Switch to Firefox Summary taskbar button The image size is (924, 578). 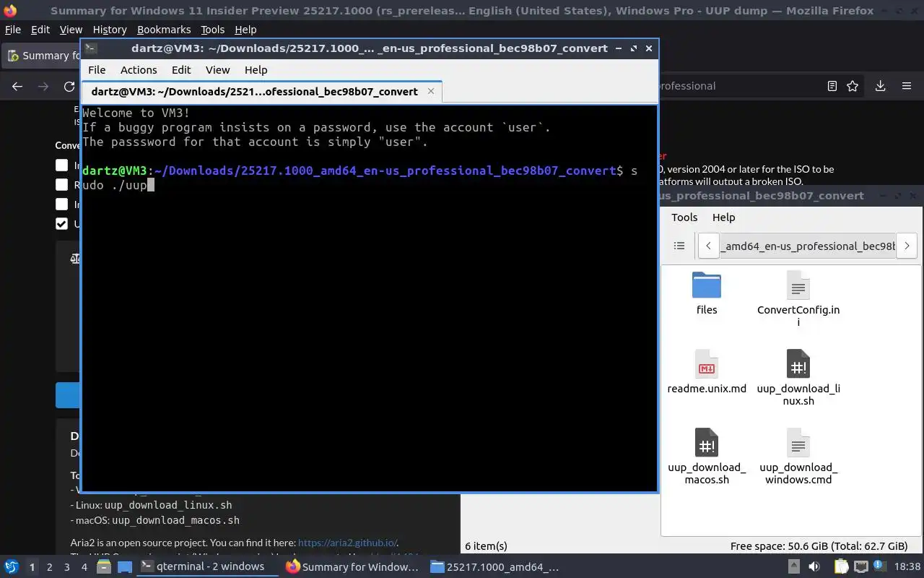pos(352,566)
